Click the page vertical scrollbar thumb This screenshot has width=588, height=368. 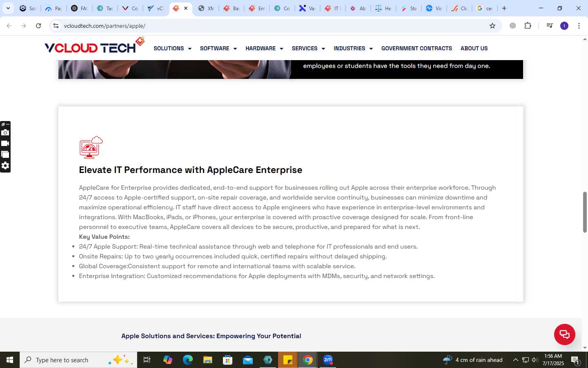pos(585,212)
